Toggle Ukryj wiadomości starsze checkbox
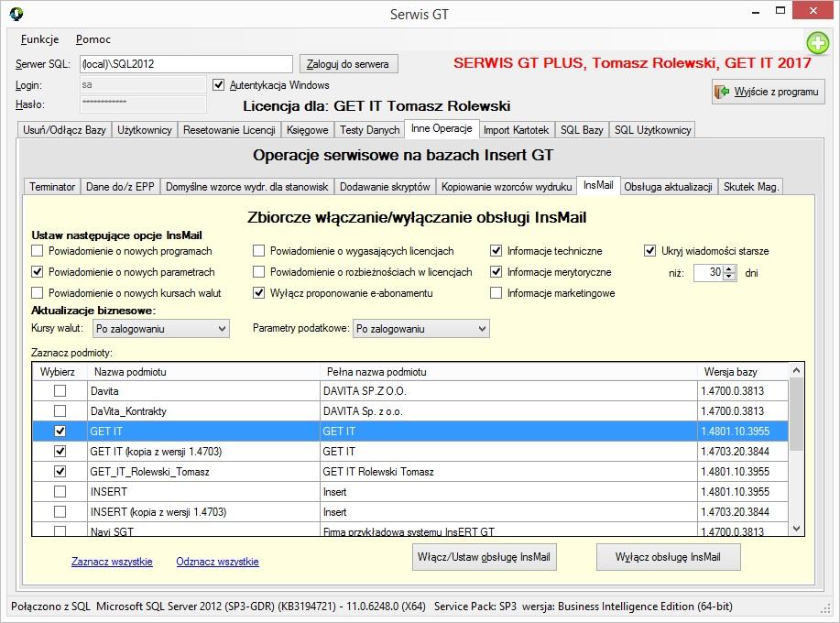 649,251
